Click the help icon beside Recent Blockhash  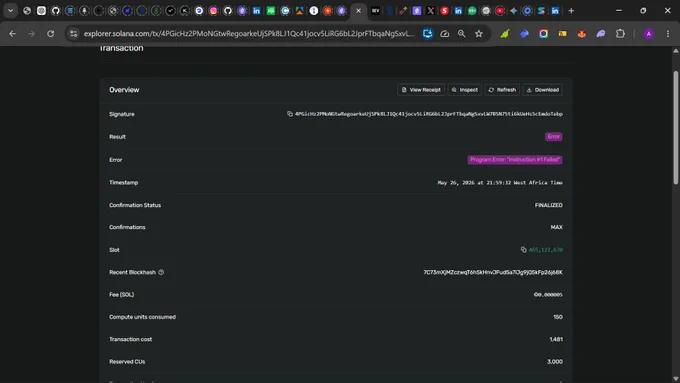pos(161,272)
